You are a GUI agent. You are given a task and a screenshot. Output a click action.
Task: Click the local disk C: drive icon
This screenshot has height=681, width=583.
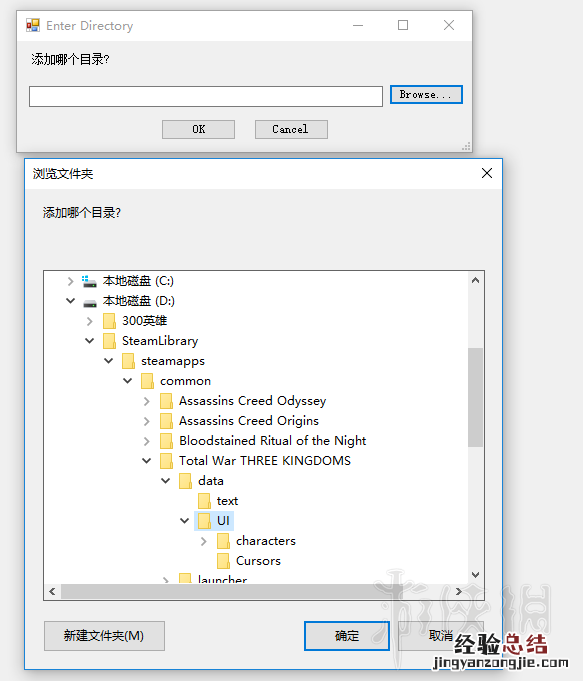[x=89, y=281]
